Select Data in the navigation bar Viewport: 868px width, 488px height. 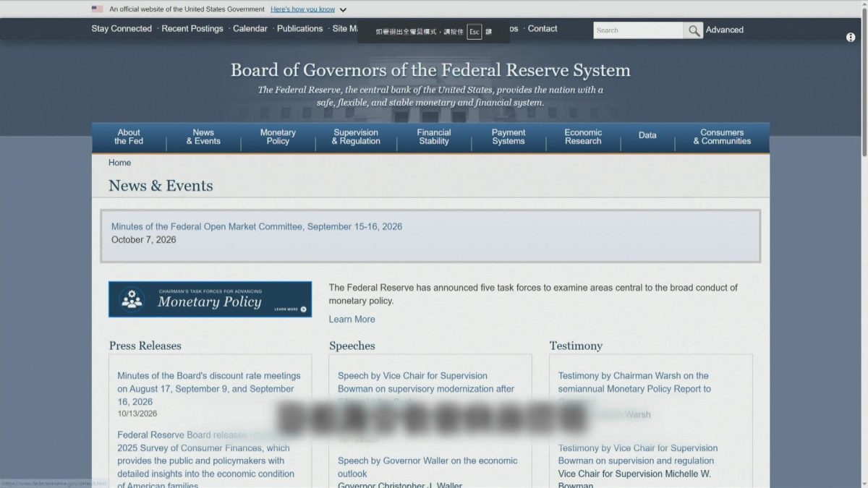(647, 136)
